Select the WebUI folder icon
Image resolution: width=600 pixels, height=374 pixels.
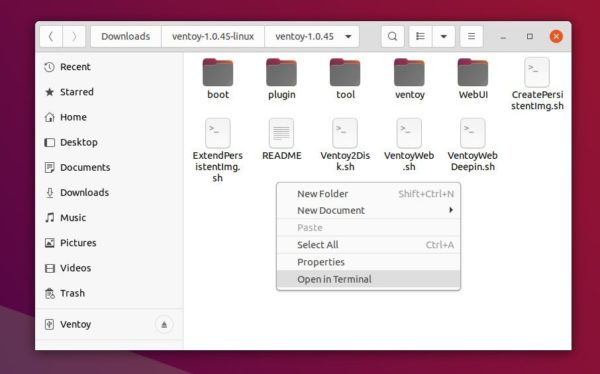click(x=473, y=72)
